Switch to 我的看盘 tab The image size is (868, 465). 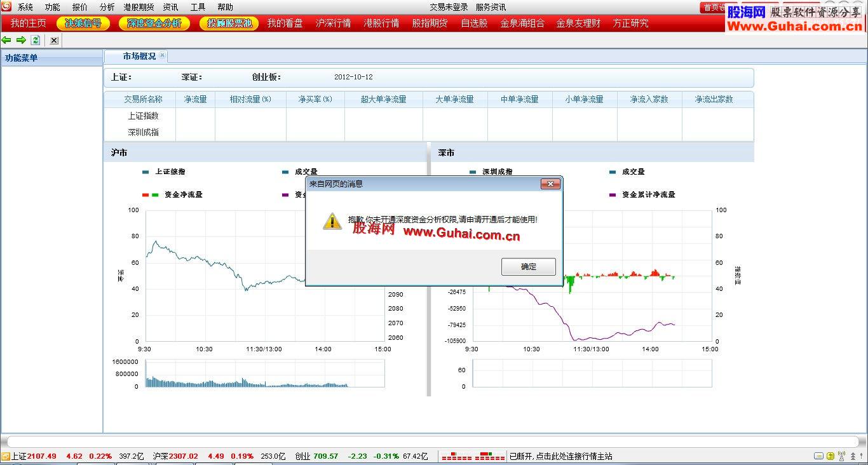coord(285,23)
